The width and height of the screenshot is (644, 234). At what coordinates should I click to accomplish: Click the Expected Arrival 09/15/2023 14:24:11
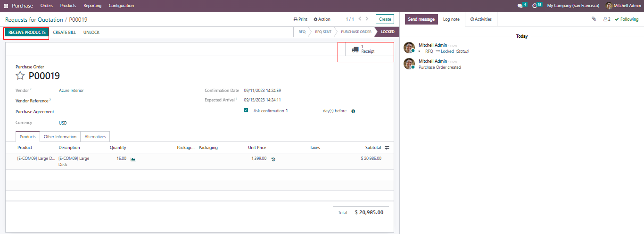point(262,100)
